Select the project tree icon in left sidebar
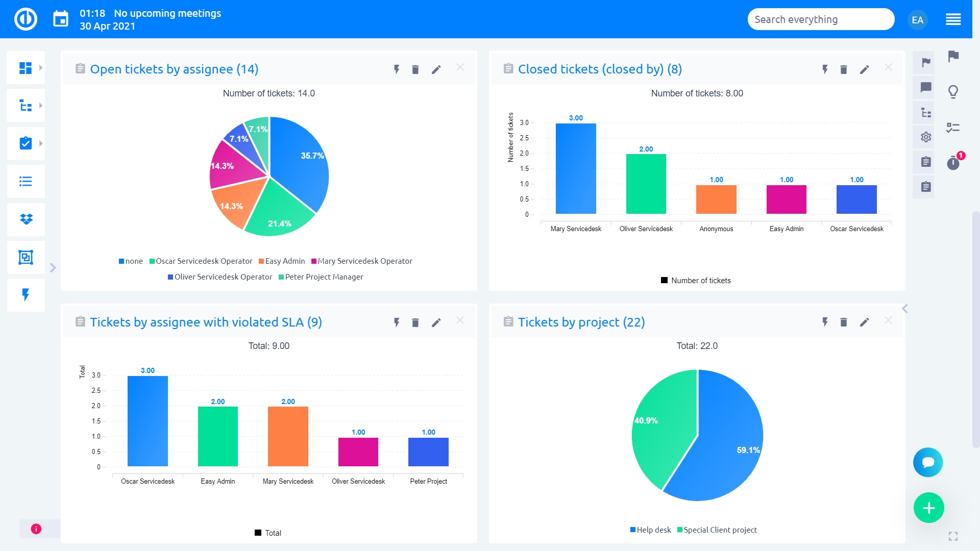980x551 pixels. point(26,105)
